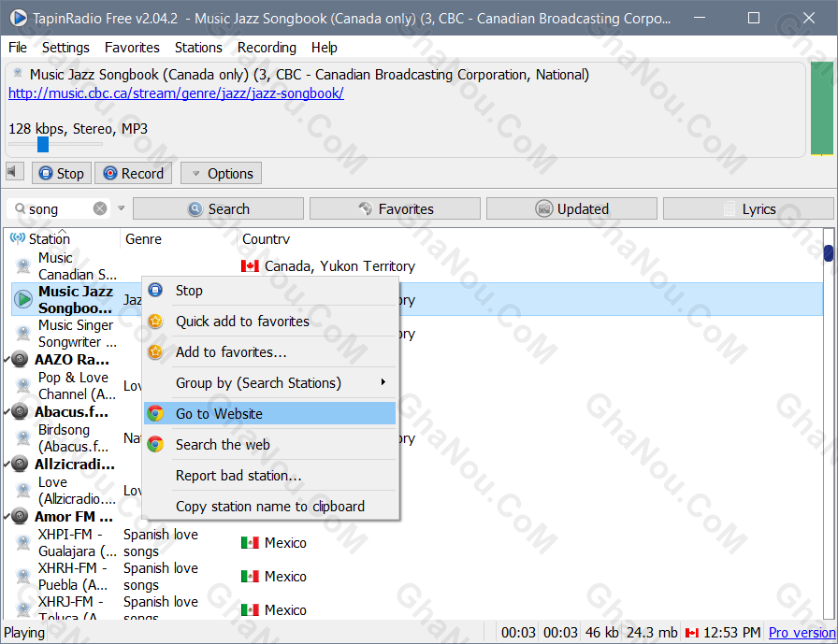838x644 pixels.
Task: Open the Help menu
Action: pos(325,48)
